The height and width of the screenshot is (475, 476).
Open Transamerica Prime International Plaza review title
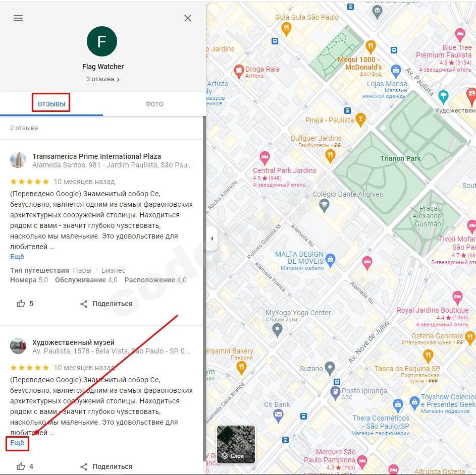tap(96, 156)
